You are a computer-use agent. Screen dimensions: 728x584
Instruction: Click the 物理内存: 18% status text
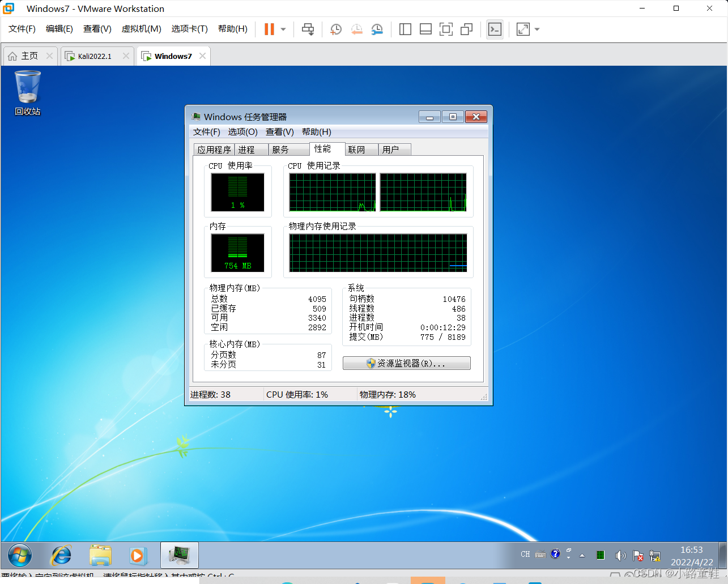click(x=388, y=395)
